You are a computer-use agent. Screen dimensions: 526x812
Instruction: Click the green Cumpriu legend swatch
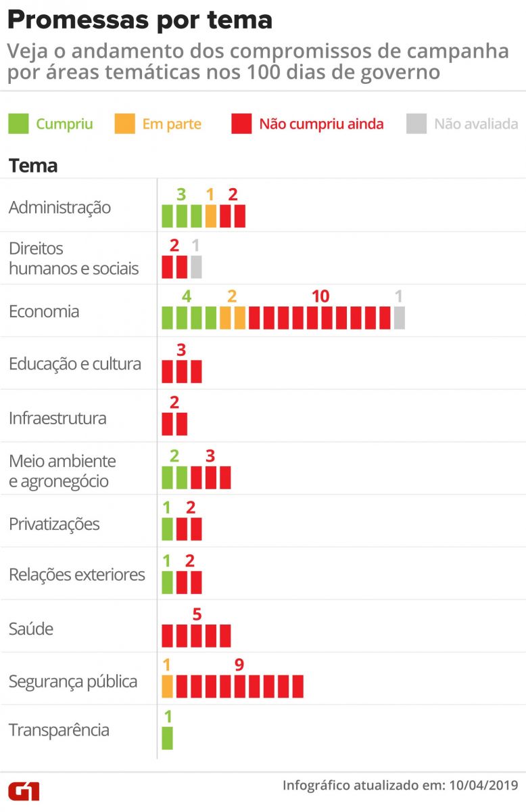click(18, 124)
